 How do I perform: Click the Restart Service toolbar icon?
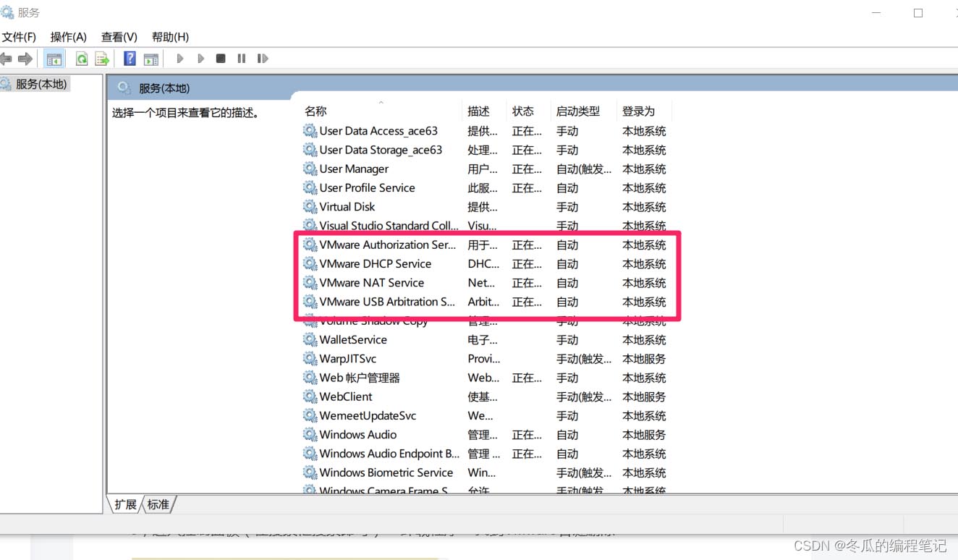[x=263, y=59]
